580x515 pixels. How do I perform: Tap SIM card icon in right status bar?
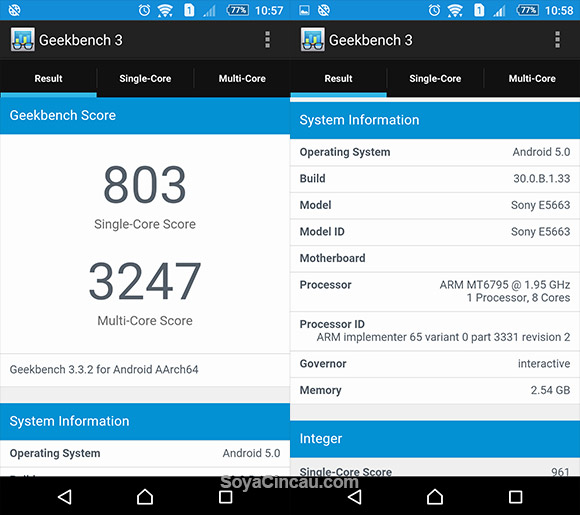[x=479, y=10]
